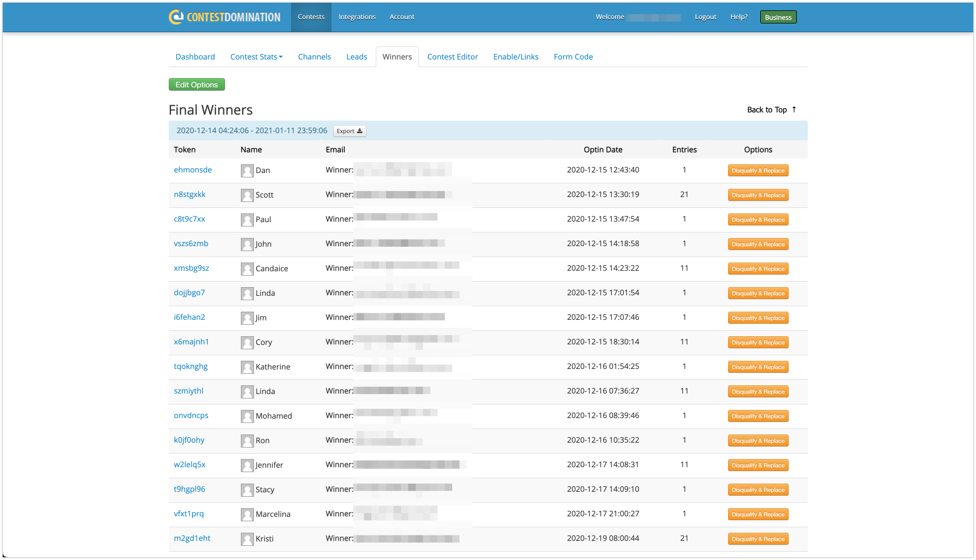
Task: Open the Contest Editor tab
Action: point(452,57)
